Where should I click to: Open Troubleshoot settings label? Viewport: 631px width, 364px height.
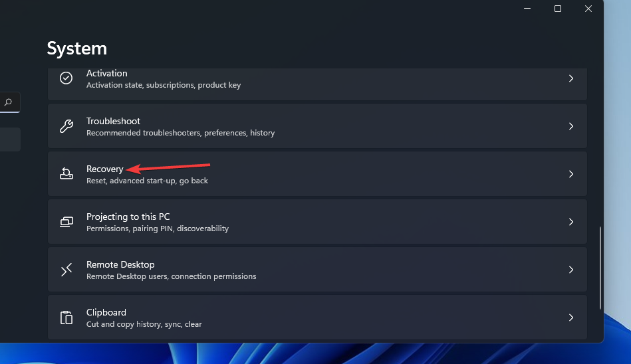(x=113, y=122)
